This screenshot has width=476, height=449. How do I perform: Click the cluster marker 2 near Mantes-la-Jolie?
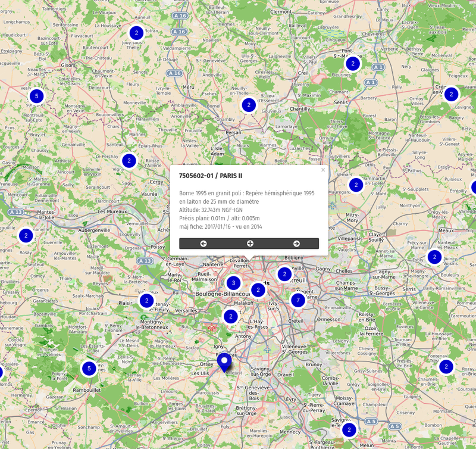click(26, 236)
